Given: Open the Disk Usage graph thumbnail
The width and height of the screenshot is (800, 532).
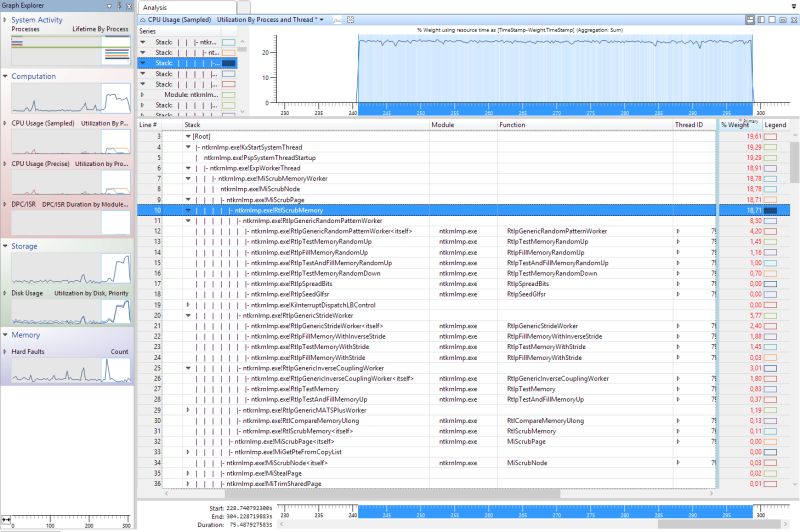Looking at the screenshot, I should [x=70, y=311].
